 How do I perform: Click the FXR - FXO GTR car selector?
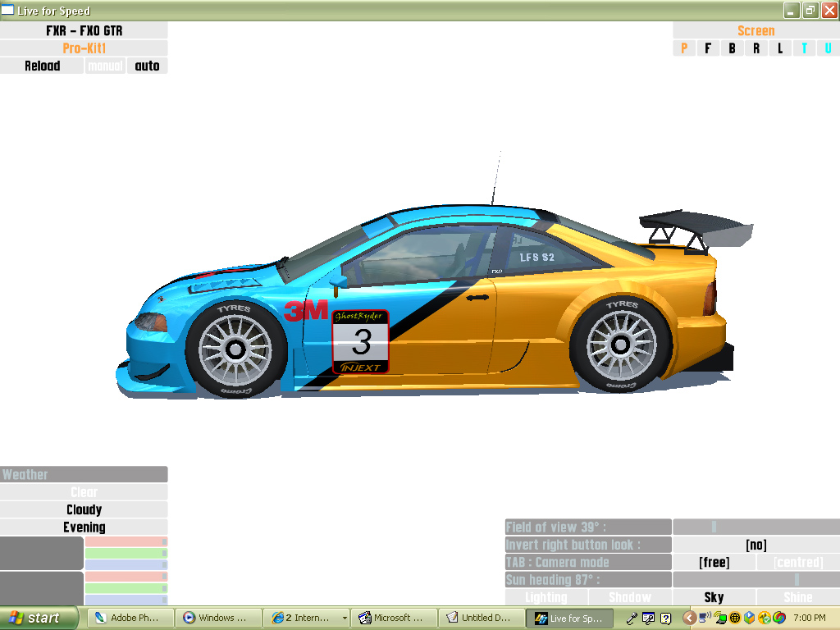coord(84,30)
